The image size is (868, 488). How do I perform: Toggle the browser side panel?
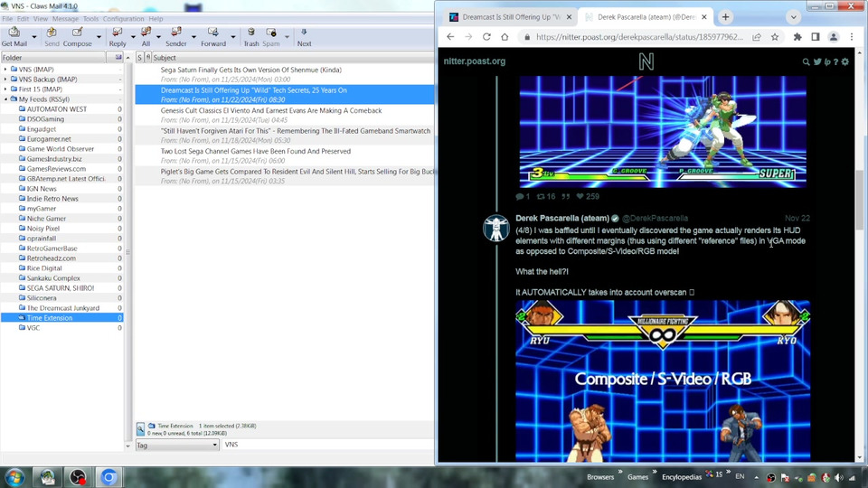tap(816, 37)
